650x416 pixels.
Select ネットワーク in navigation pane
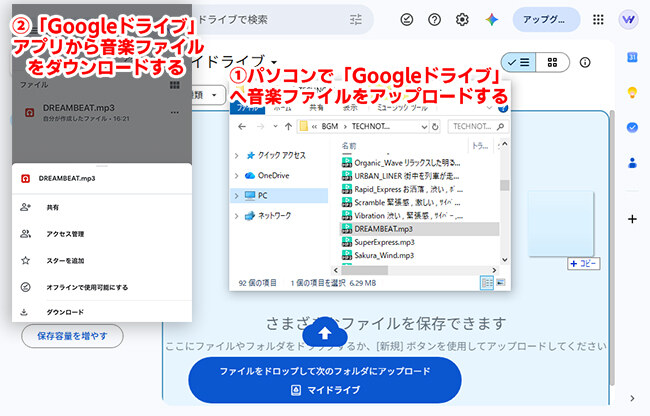269,216
